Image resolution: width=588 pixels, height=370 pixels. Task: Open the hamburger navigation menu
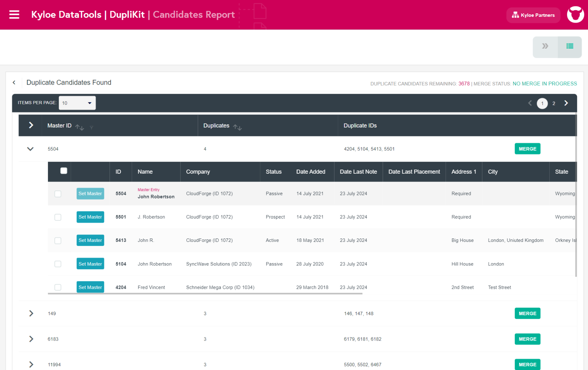[14, 15]
